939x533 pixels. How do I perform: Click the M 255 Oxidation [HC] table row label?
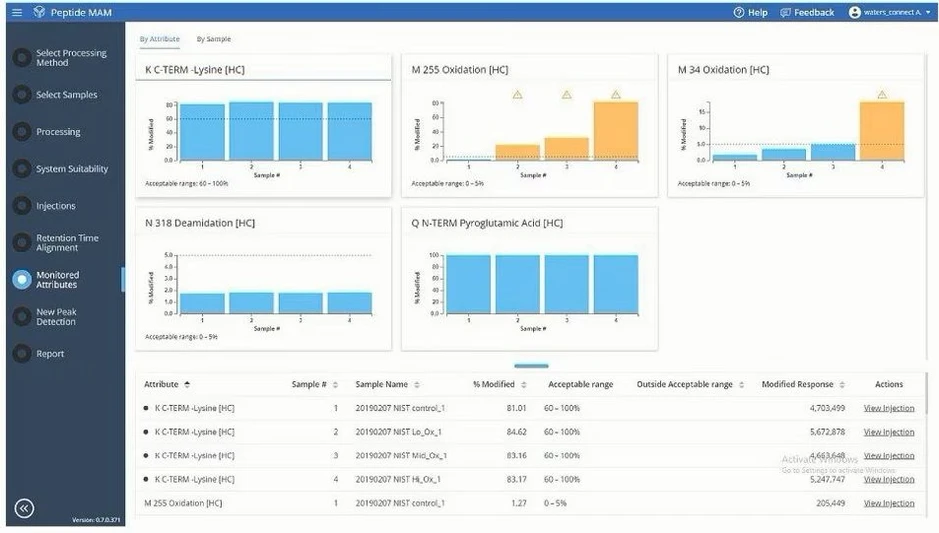coord(183,503)
